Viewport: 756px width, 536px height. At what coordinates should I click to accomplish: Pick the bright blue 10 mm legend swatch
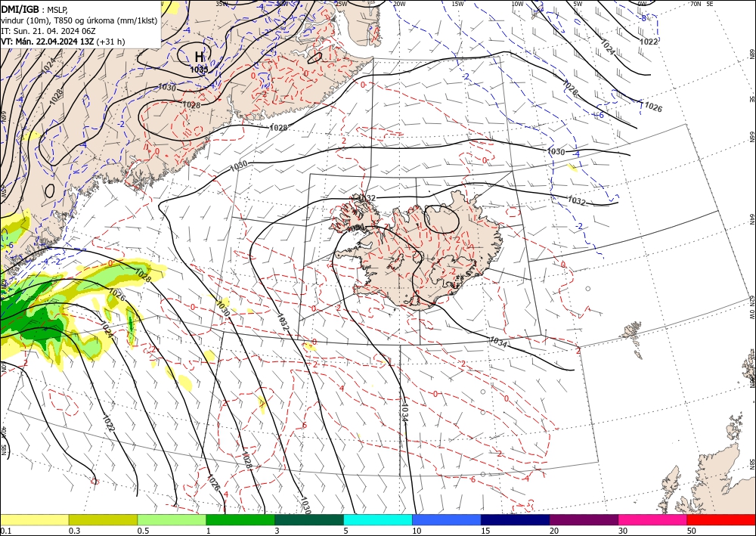[x=447, y=519]
